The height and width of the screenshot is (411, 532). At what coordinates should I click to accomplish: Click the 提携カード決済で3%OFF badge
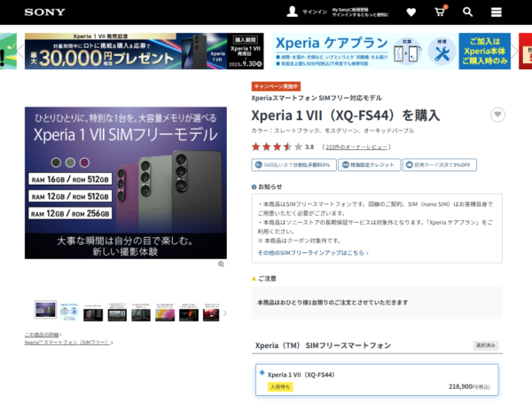coord(440,165)
